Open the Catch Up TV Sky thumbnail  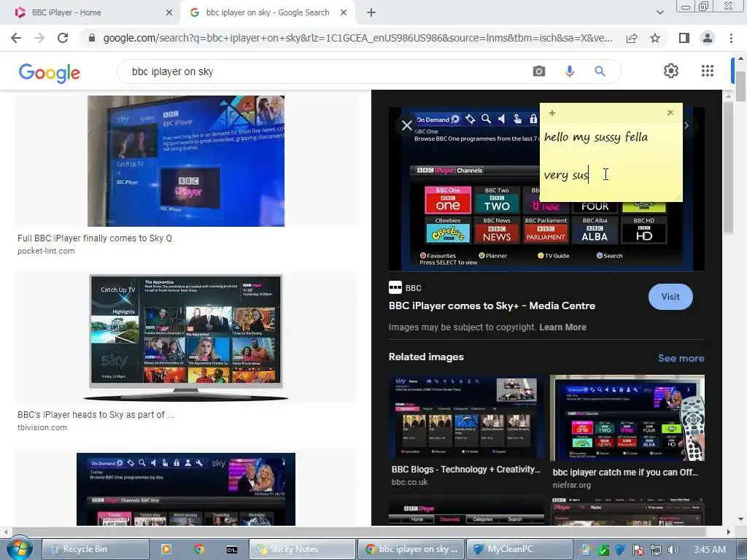186,337
